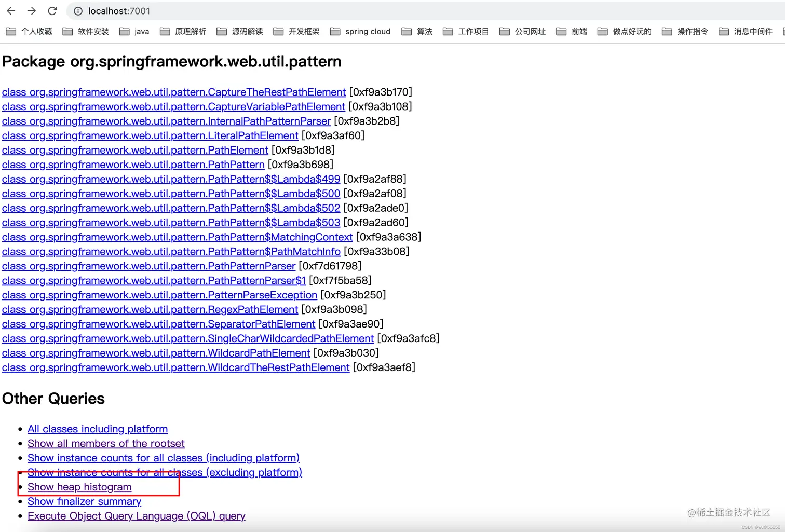
Task: Open the spring cloud bookmark folder
Action: tap(360, 32)
